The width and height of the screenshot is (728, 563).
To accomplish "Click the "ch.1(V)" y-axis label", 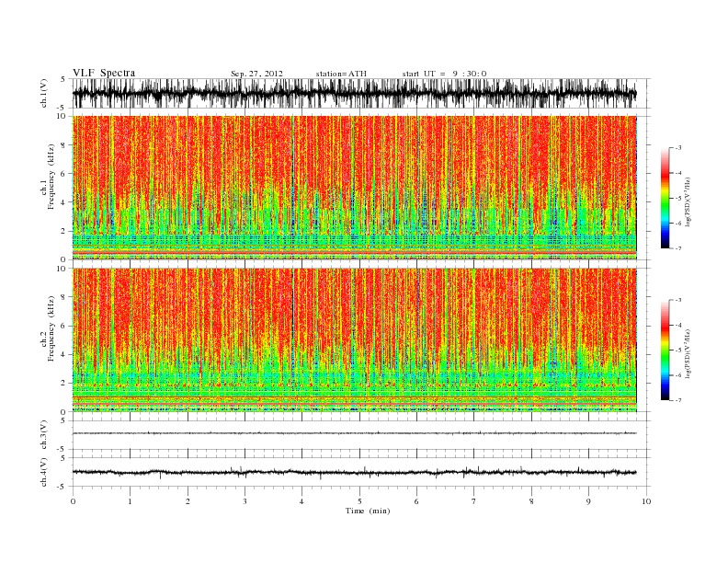I will (x=44, y=94).
